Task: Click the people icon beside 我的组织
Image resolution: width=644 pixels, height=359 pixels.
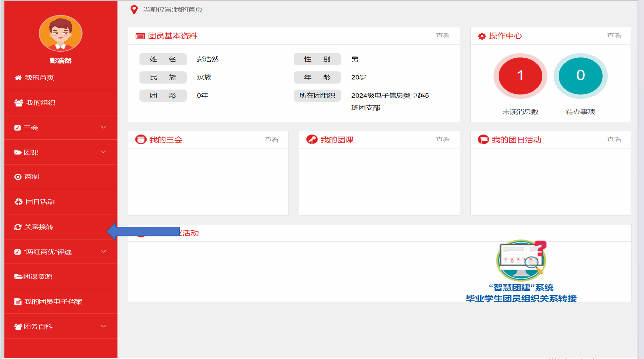Action: [x=19, y=103]
